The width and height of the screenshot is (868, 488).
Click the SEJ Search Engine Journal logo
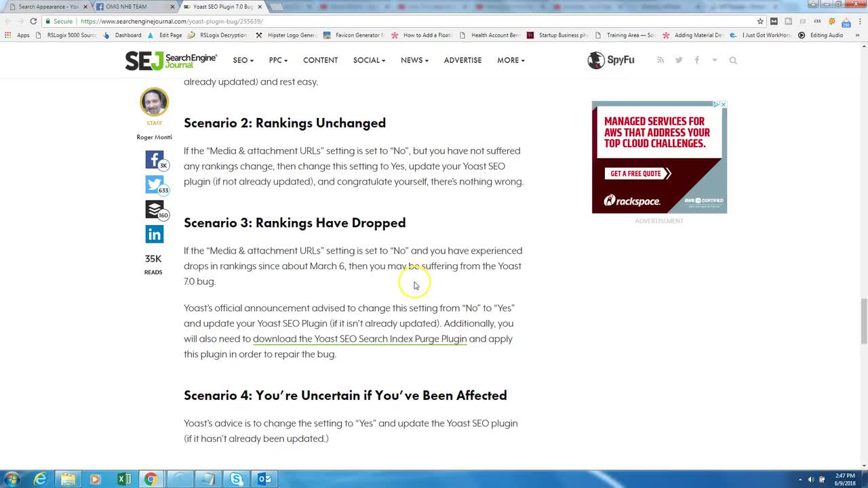click(x=171, y=60)
